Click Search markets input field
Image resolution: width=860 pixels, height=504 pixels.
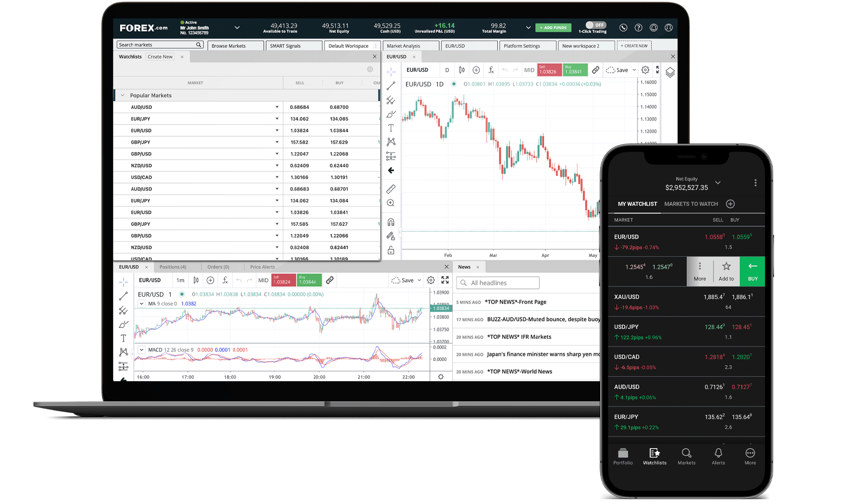pyautogui.click(x=160, y=45)
